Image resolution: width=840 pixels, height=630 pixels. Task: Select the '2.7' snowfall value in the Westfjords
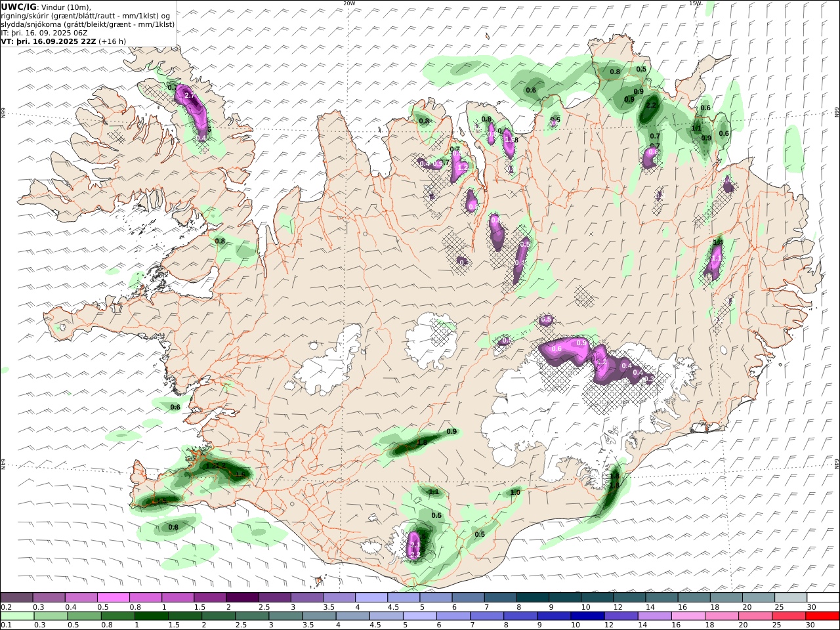click(x=190, y=96)
